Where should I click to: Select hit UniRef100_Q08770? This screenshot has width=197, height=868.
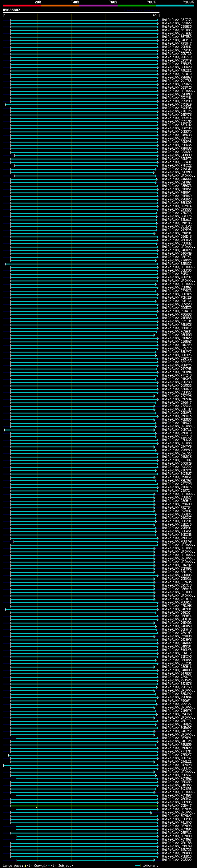tap(177, 57)
